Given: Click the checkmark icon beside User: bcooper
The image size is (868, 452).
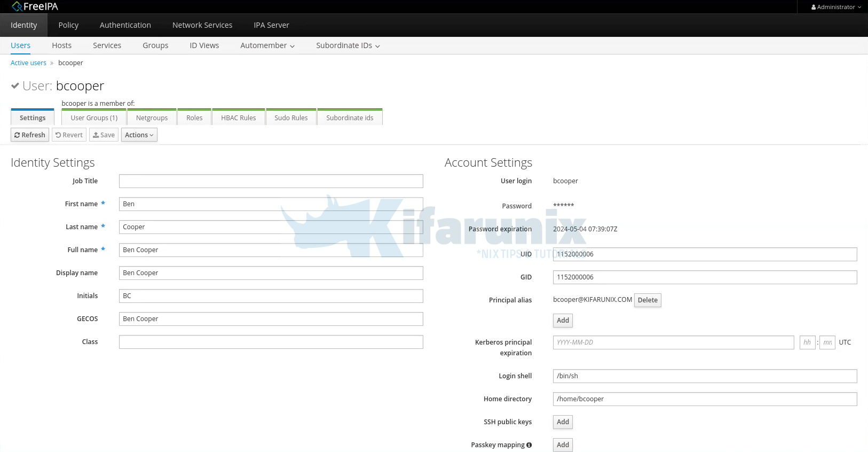Looking at the screenshot, I should tap(15, 85).
